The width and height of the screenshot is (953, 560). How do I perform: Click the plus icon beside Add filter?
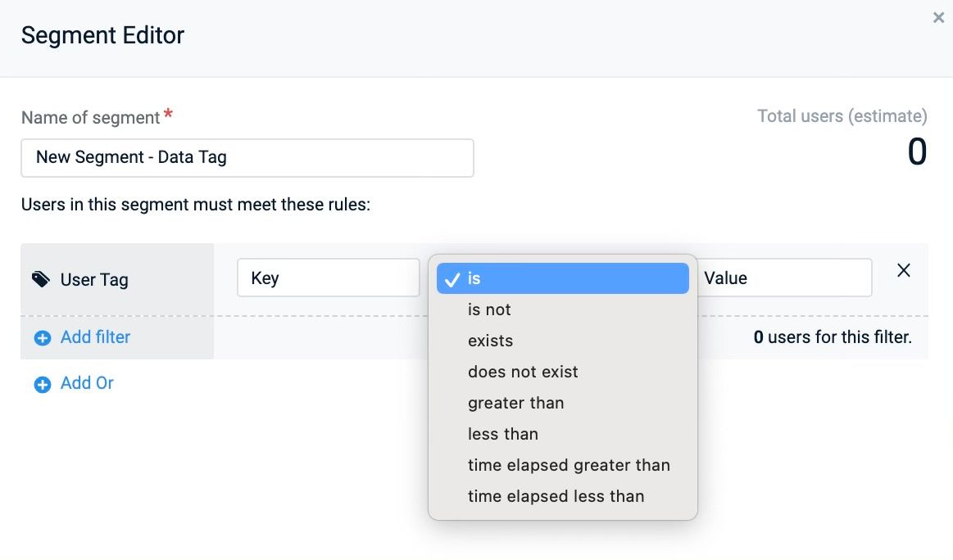pos(43,337)
